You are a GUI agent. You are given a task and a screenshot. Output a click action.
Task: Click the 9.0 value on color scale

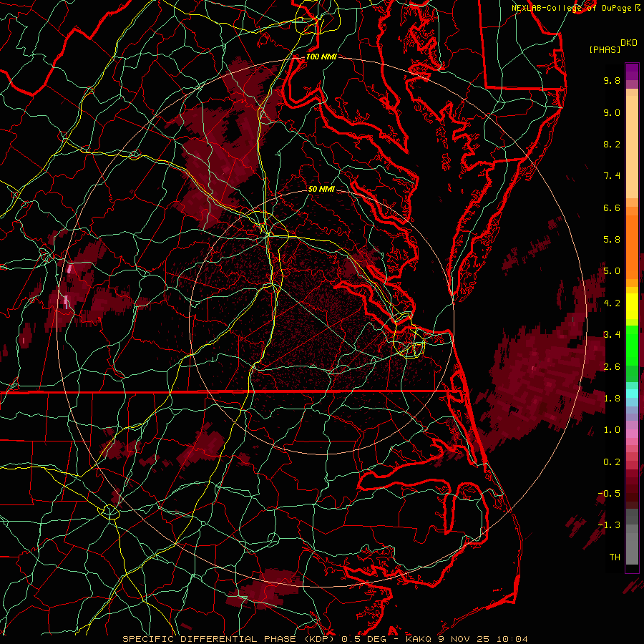[612, 112]
